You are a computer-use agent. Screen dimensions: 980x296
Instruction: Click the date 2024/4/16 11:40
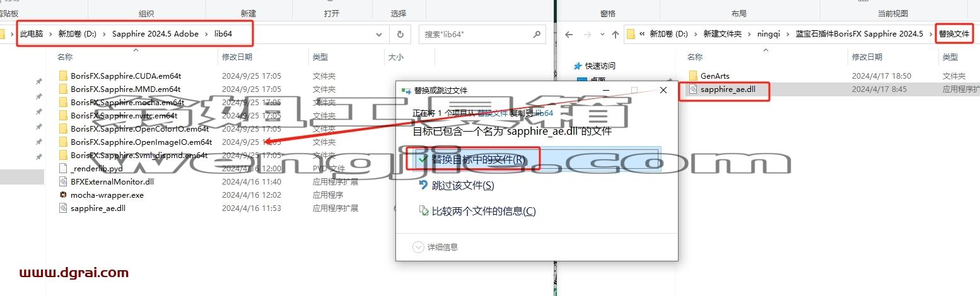click(x=252, y=181)
